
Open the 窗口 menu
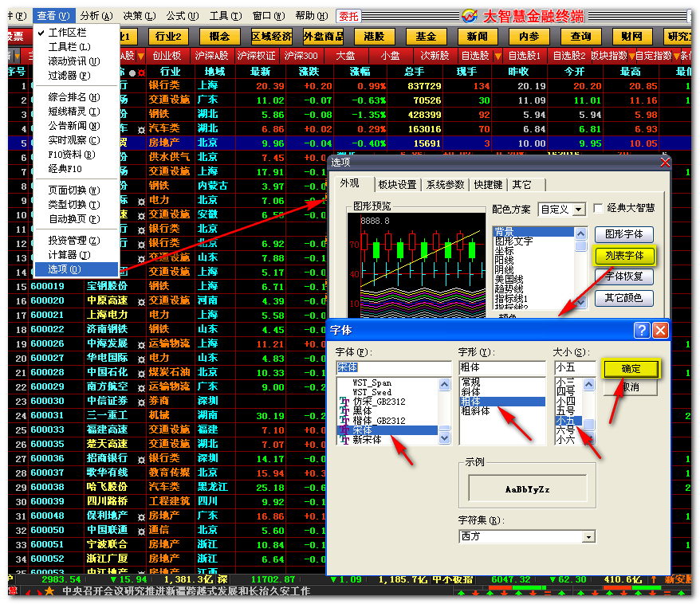tap(269, 16)
